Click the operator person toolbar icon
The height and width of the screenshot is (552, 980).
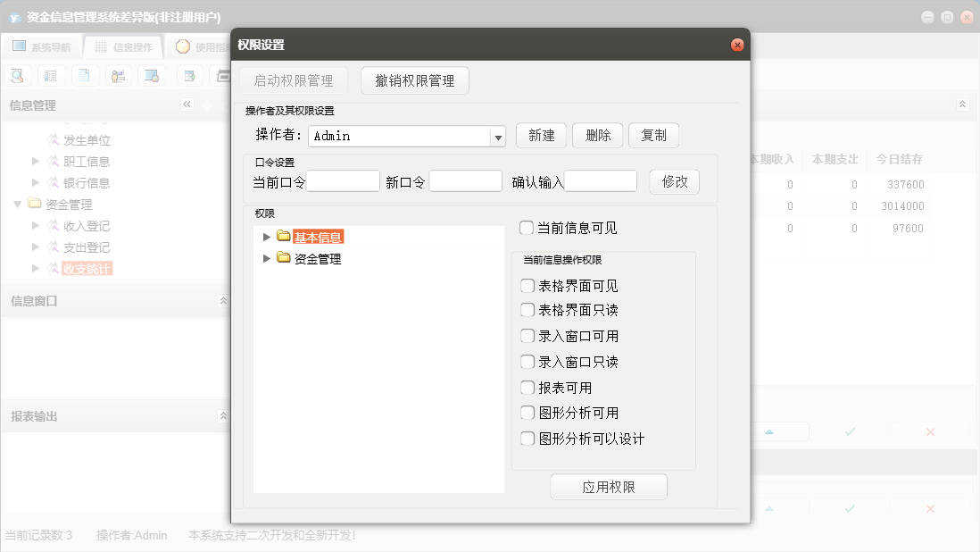(118, 76)
